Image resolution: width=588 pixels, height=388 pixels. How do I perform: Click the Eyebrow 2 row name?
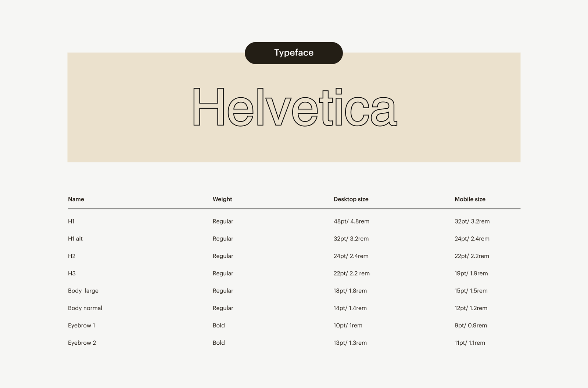click(82, 343)
